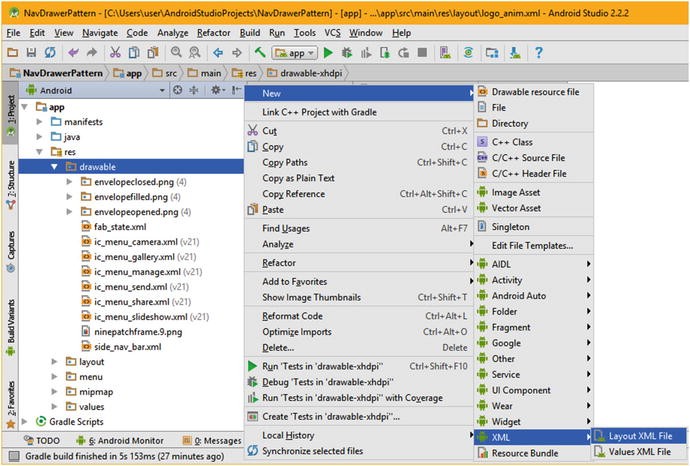
Task: Select Layout XML File from submenu
Action: [639, 436]
